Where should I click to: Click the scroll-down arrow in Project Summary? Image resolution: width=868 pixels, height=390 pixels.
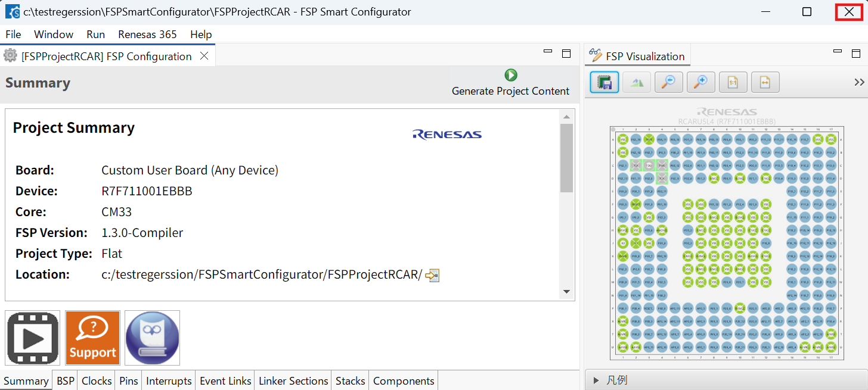(x=567, y=292)
